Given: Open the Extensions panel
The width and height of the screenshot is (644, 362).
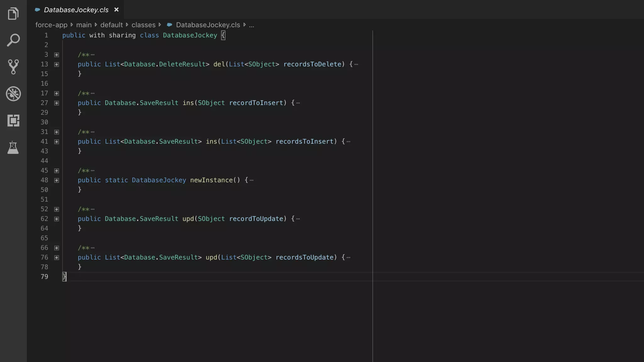Looking at the screenshot, I should pyautogui.click(x=13, y=121).
